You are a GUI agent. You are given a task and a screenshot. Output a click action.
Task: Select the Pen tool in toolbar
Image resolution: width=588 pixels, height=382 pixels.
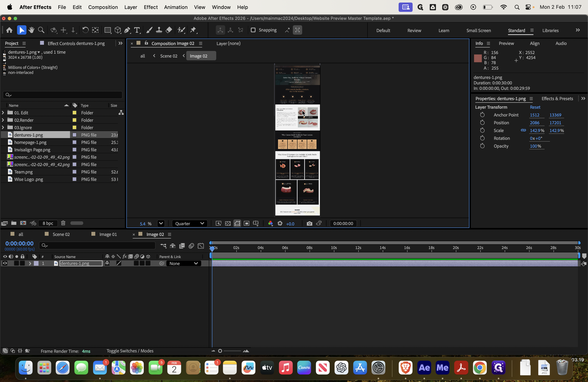tap(127, 30)
